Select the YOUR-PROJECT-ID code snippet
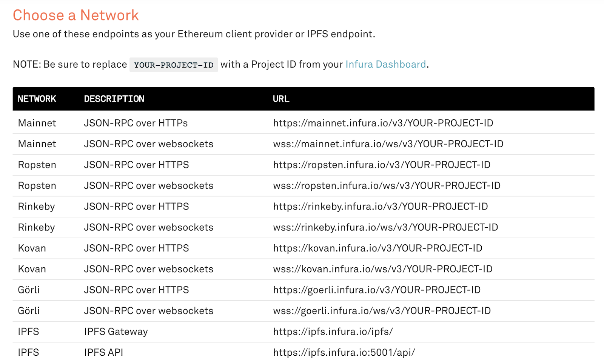The height and width of the screenshot is (364, 604). click(x=174, y=65)
